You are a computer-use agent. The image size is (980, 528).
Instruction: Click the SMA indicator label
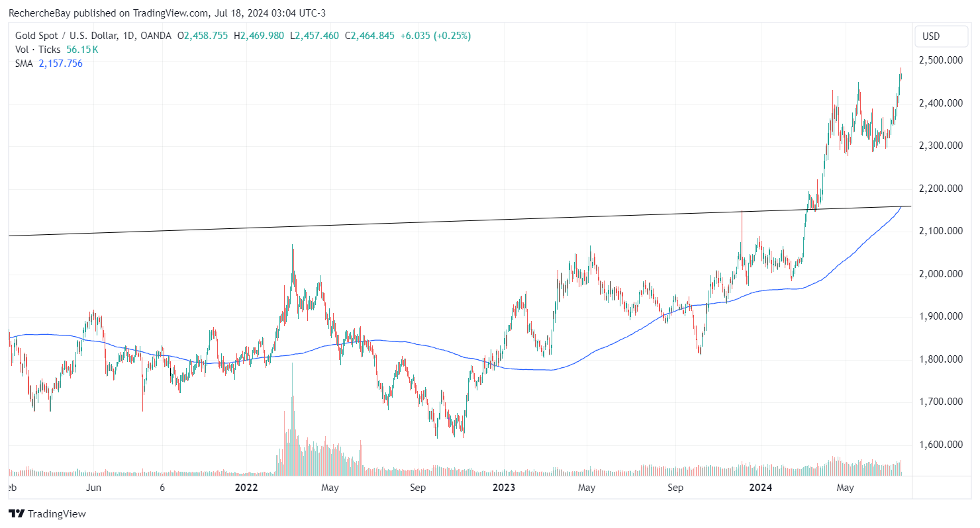[x=24, y=64]
